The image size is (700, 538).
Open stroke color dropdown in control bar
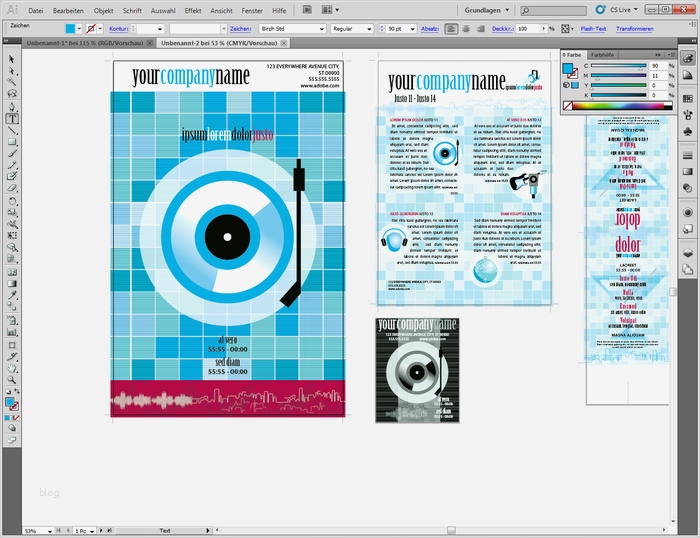click(x=100, y=29)
